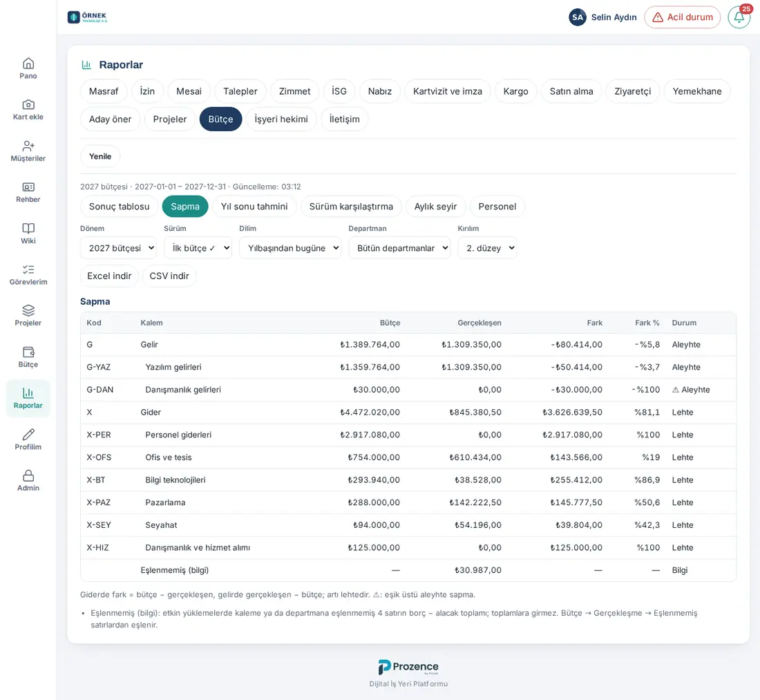Open Müşteriler add-person icon
Viewport: 760px width, 700px height.
(28, 146)
